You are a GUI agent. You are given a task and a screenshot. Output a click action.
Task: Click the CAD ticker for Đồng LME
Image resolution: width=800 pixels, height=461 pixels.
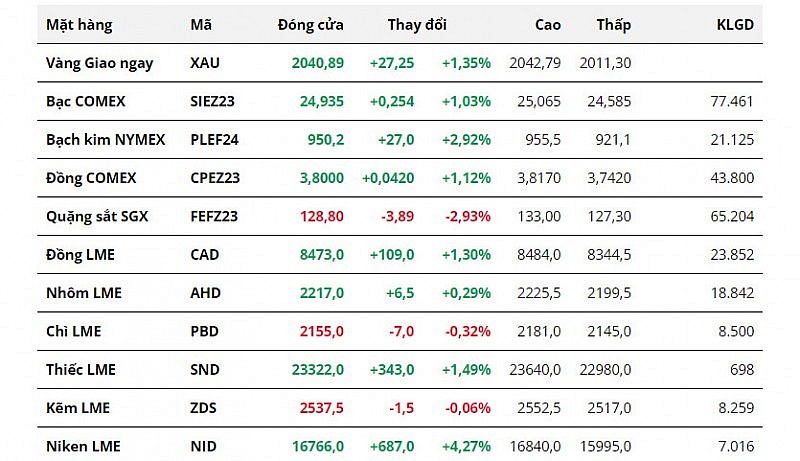[204, 255]
